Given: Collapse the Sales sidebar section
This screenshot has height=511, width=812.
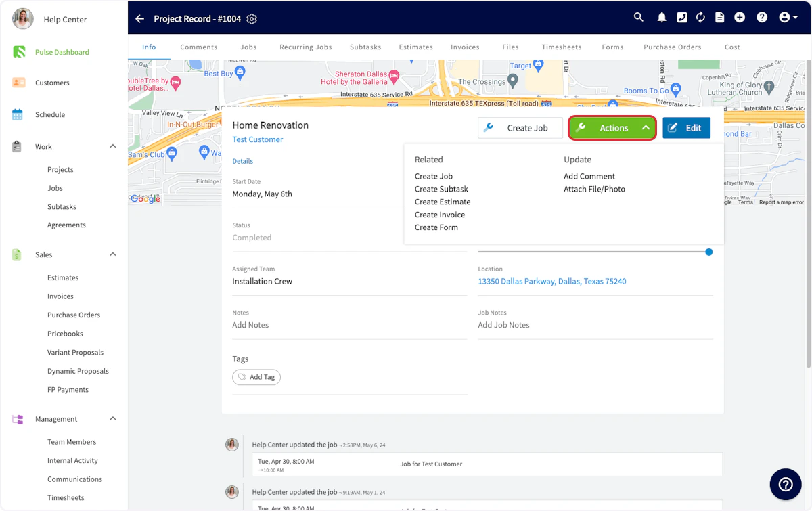Looking at the screenshot, I should click(113, 254).
